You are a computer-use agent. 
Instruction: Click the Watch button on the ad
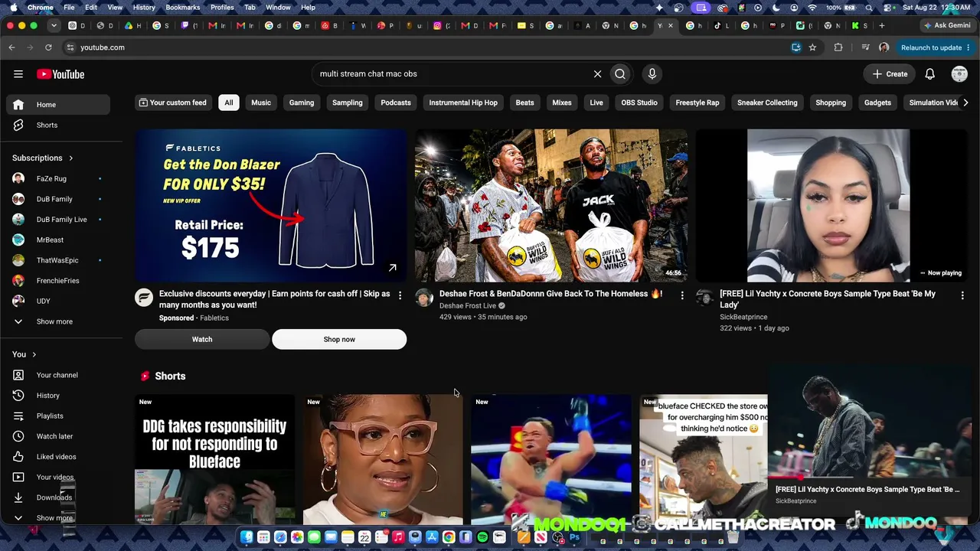point(202,339)
